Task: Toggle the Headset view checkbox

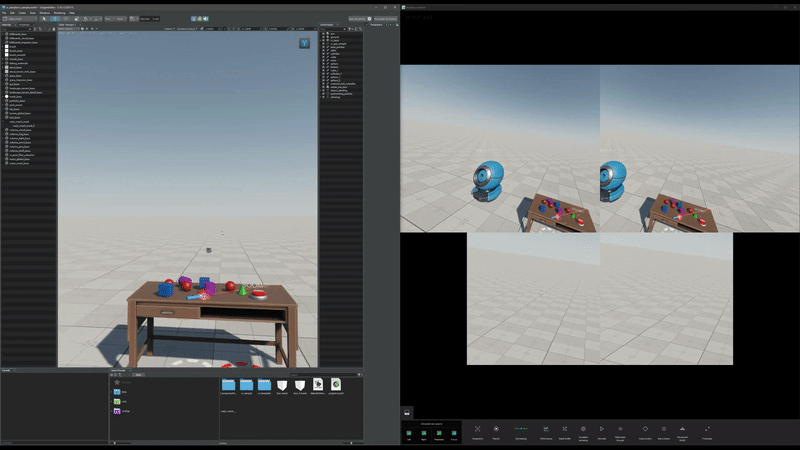Action: [439, 433]
